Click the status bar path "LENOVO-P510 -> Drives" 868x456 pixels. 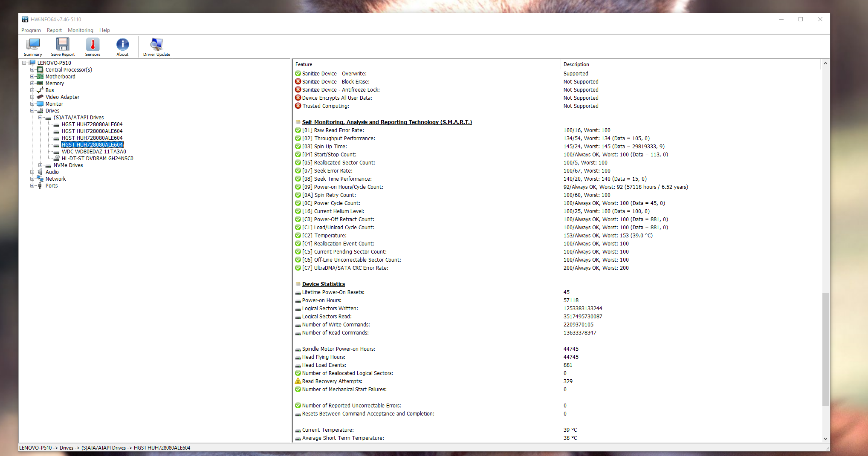point(46,447)
